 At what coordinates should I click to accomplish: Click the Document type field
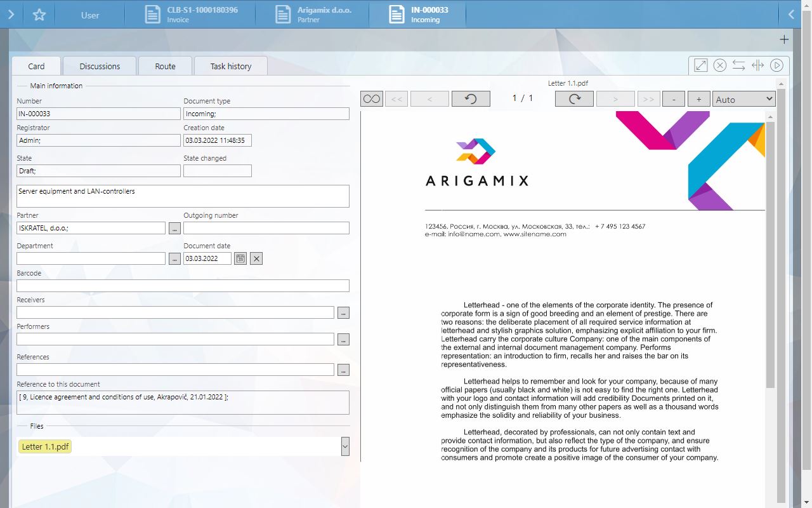pos(266,114)
